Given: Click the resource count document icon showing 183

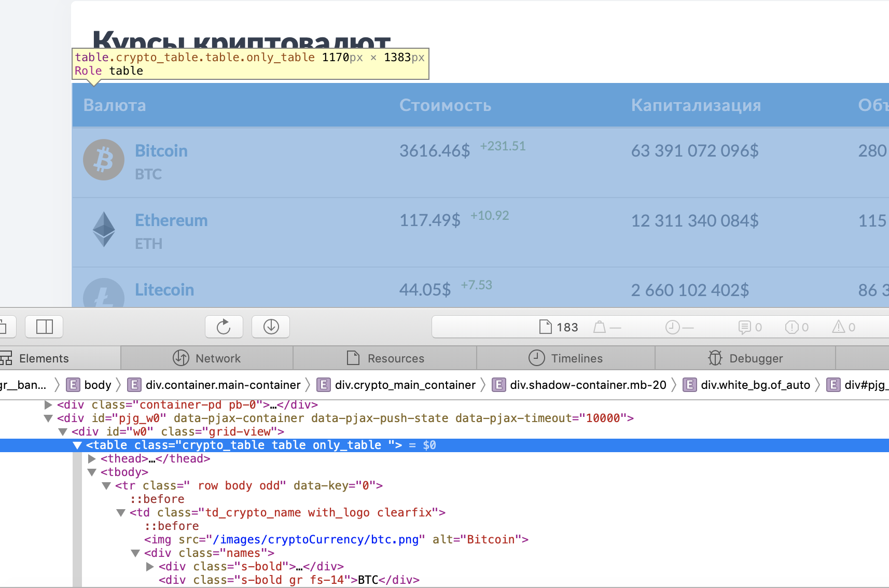Looking at the screenshot, I should coord(545,327).
